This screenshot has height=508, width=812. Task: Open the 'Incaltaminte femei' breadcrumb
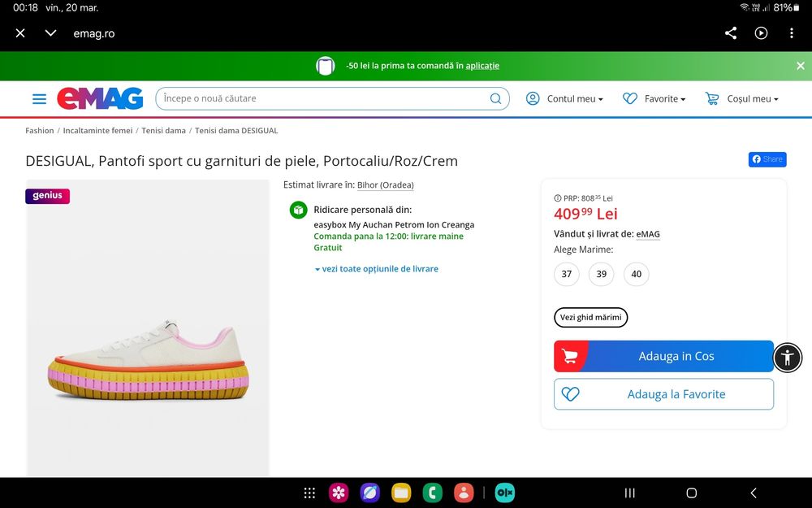[98, 131]
